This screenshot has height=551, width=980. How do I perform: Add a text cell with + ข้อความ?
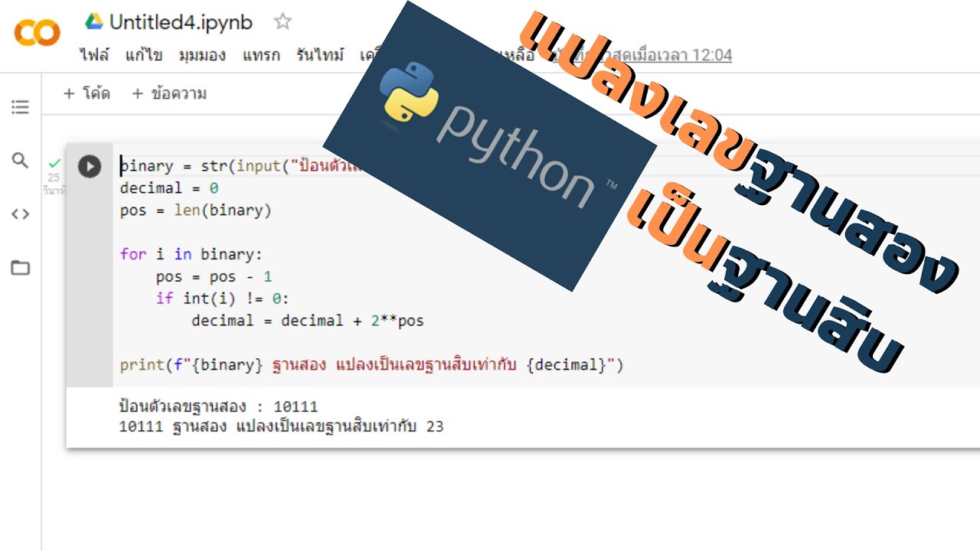click(x=169, y=93)
